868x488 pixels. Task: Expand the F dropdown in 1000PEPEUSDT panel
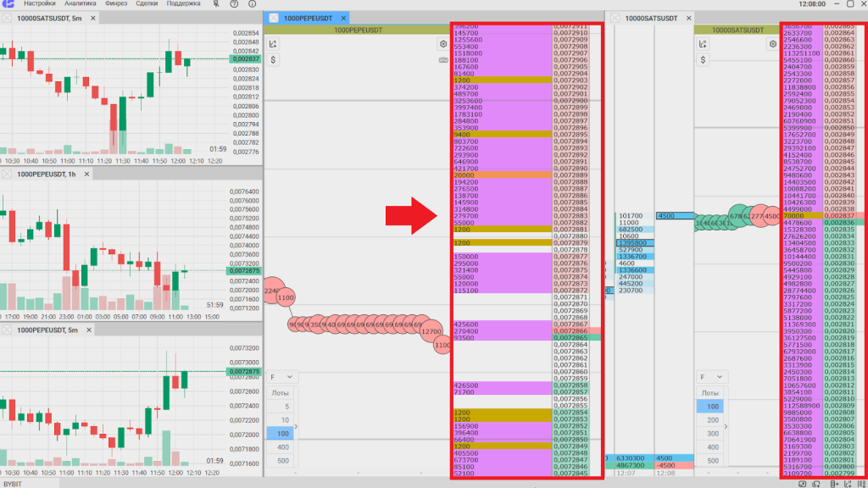[x=281, y=376]
